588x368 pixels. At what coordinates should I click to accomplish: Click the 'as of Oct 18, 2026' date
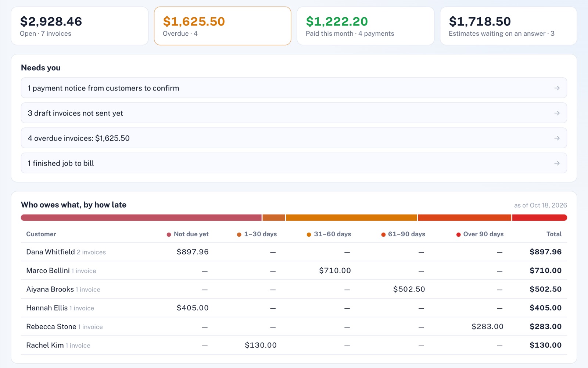tap(541, 205)
